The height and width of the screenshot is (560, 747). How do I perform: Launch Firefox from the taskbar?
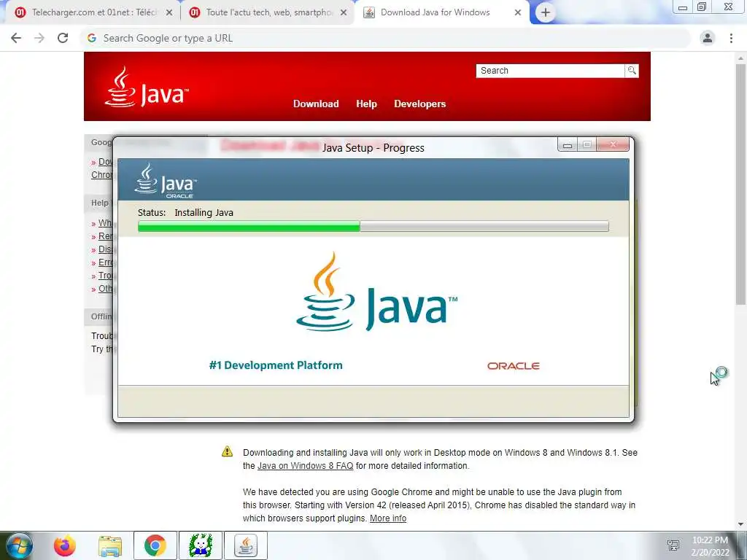pos(65,545)
